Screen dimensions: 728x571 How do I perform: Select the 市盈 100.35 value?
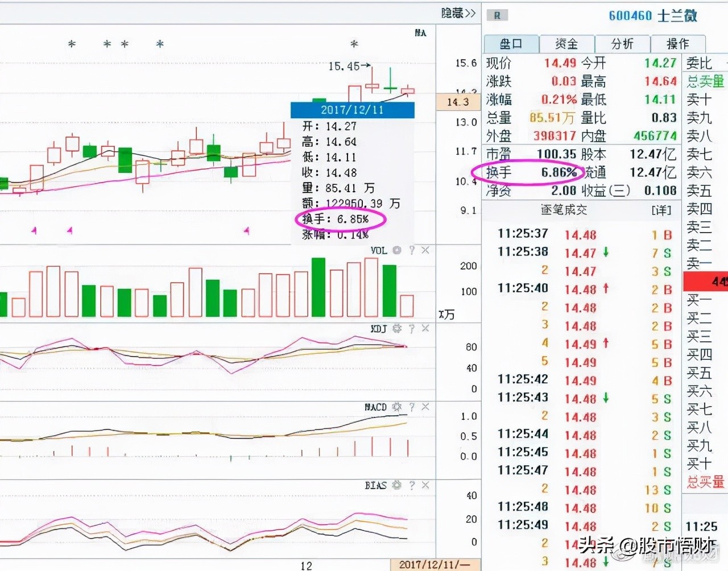pyautogui.click(x=556, y=154)
